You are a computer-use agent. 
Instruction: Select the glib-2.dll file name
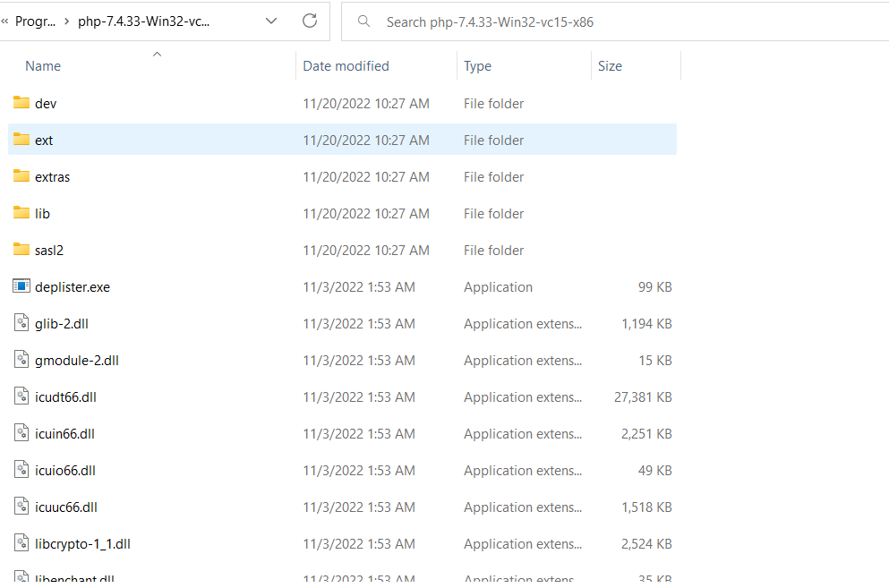(x=61, y=324)
